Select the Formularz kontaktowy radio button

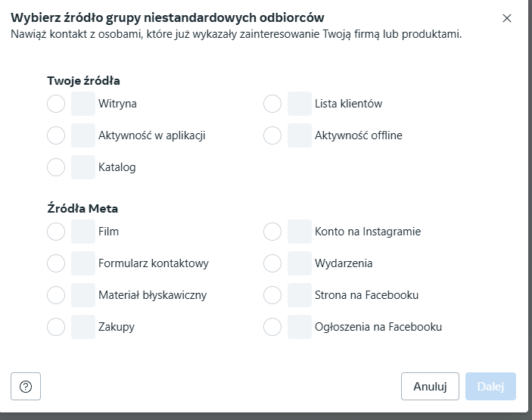click(56, 263)
